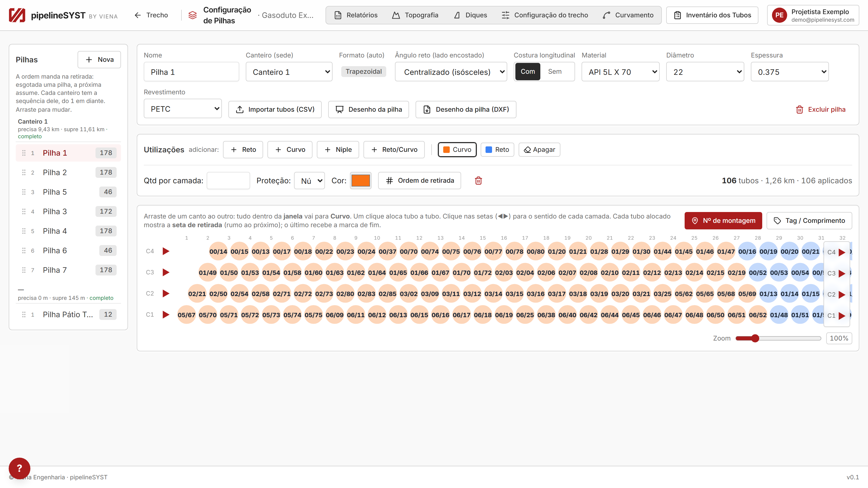Select Com for longitudinal seam
The height and width of the screenshot is (488, 868).
528,71
